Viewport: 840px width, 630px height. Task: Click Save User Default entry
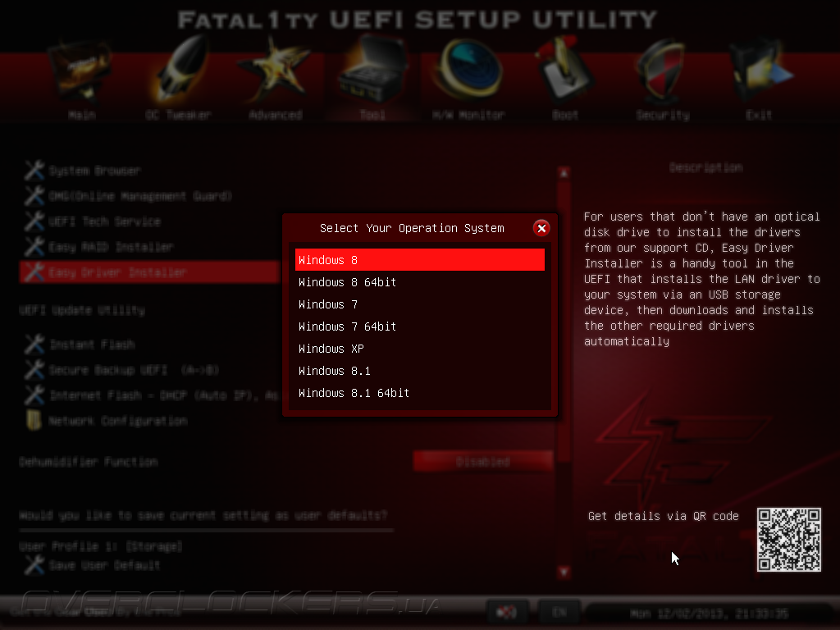(x=104, y=565)
